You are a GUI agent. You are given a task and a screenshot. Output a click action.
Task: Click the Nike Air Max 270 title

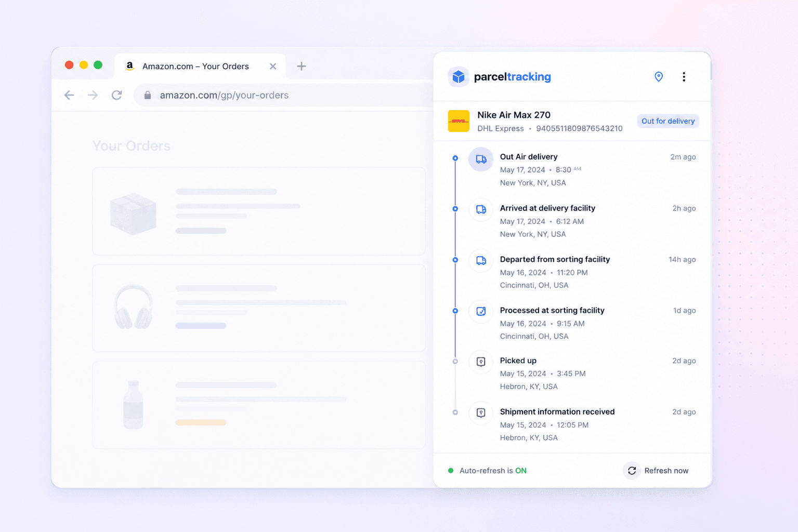(x=514, y=115)
